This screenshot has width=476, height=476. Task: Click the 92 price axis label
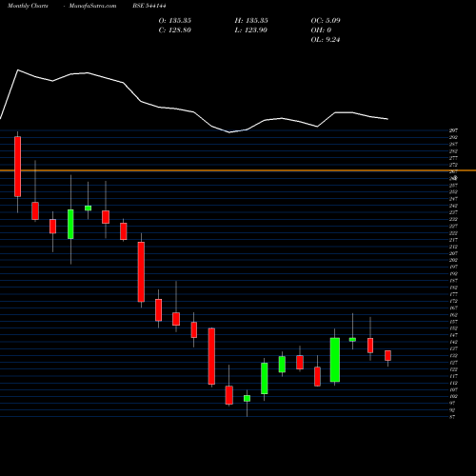(452, 410)
